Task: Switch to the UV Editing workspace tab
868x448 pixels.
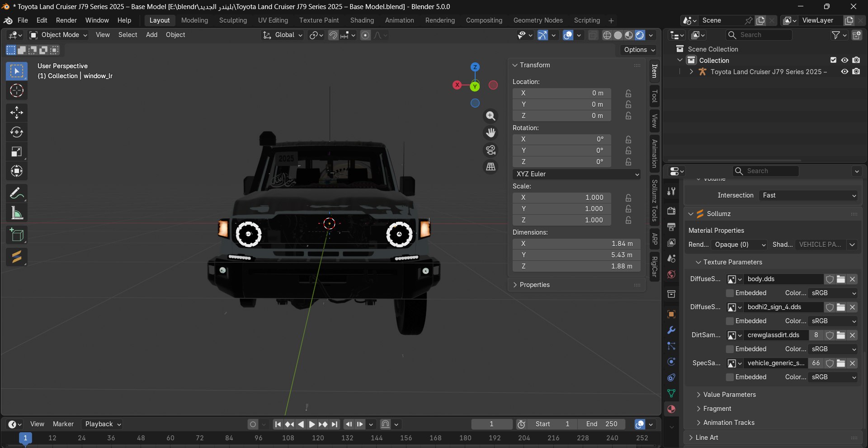Action: click(x=273, y=20)
